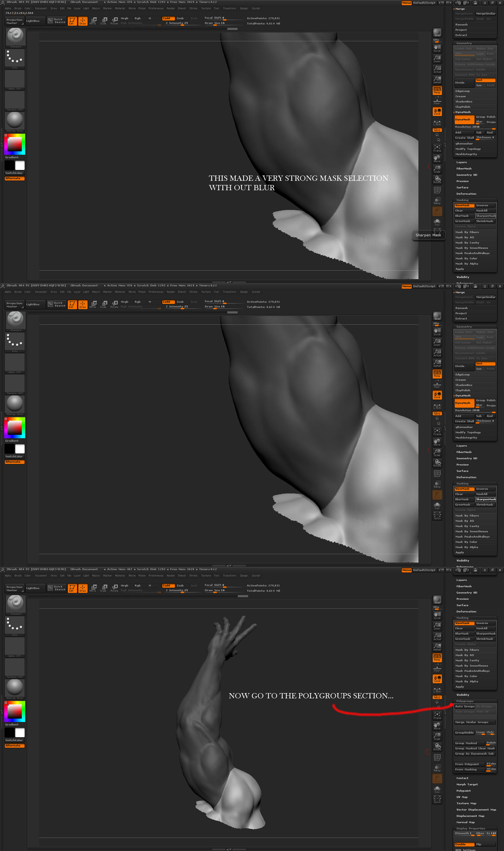Screen dimensions: 504x851
Task: Click the Transp icon in the middle screenshot
Action: pos(437,484)
